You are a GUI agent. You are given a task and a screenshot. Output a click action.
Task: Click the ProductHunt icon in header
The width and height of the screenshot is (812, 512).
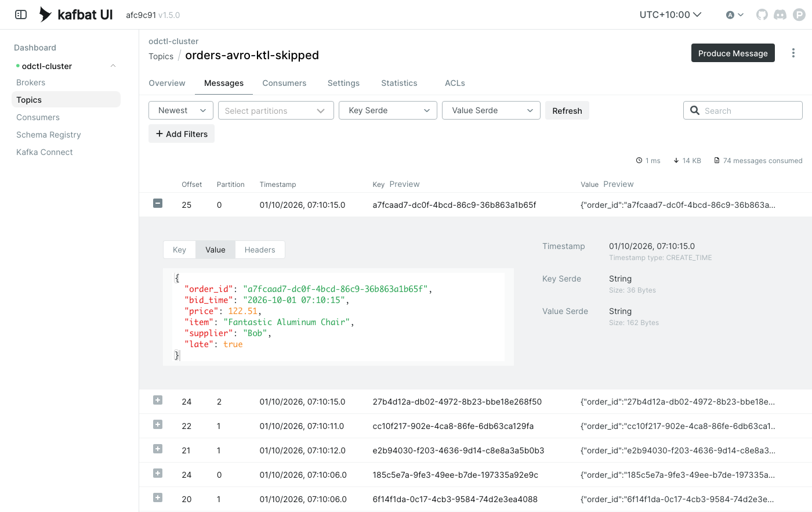799,15
